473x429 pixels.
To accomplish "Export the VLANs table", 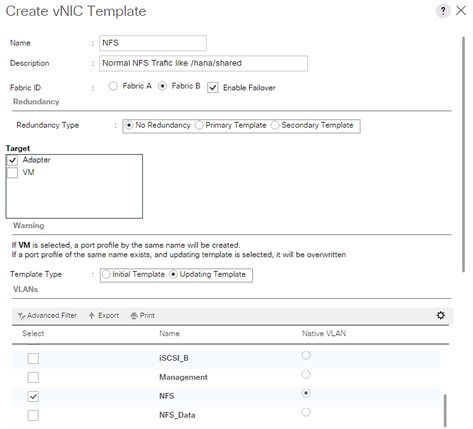I will (104, 316).
